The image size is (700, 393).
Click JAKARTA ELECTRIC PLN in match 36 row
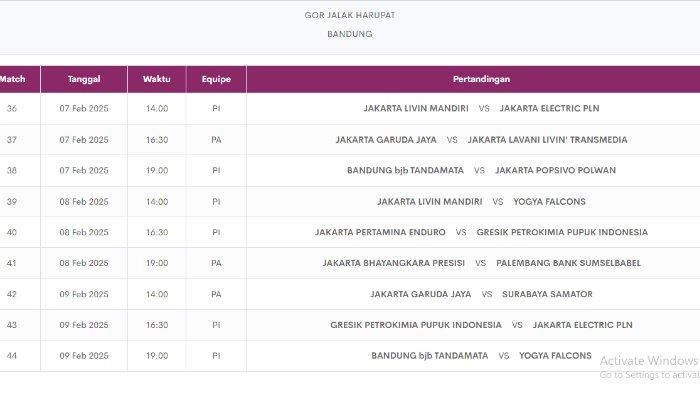pos(550,109)
